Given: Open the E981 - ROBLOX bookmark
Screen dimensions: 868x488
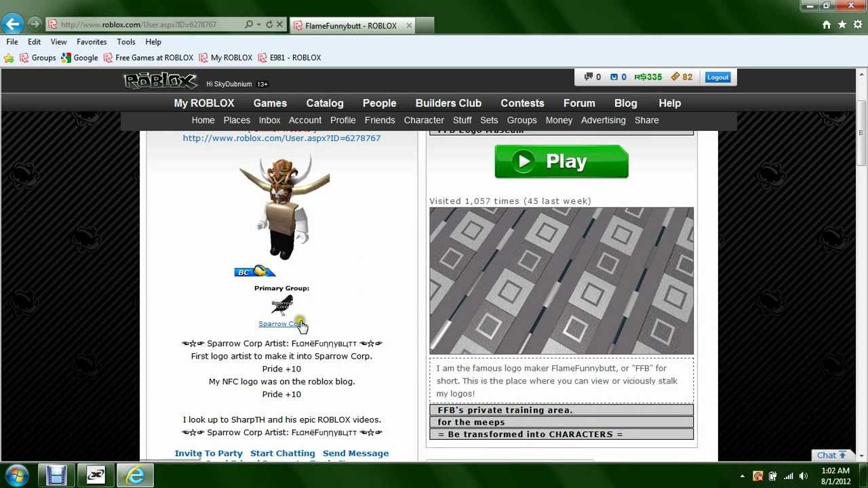Looking at the screenshot, I should point(290,58).
